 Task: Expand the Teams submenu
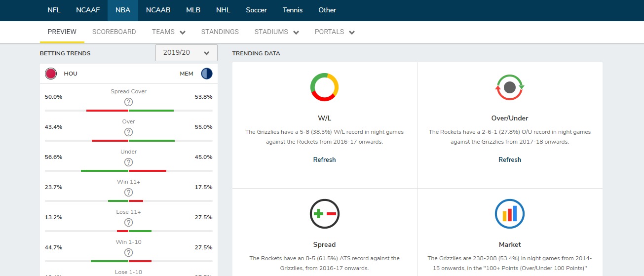pyautogui.click(x=168, y=32)
